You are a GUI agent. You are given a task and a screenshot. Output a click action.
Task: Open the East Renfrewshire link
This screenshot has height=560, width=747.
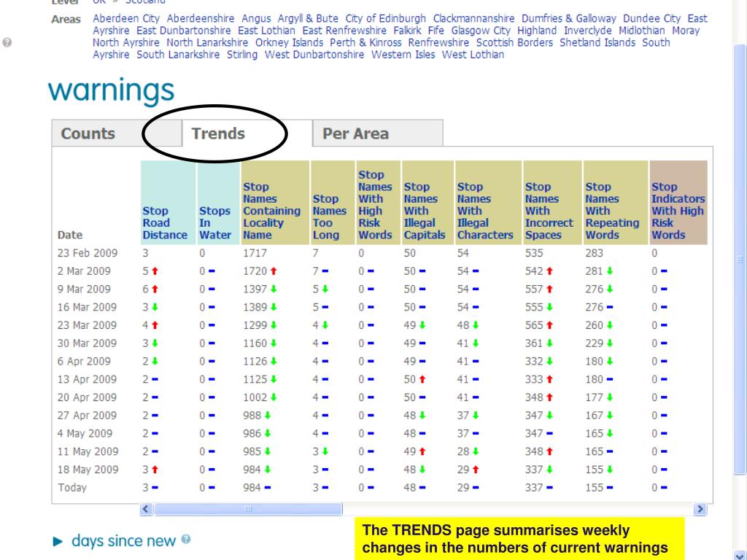(344, 31)
